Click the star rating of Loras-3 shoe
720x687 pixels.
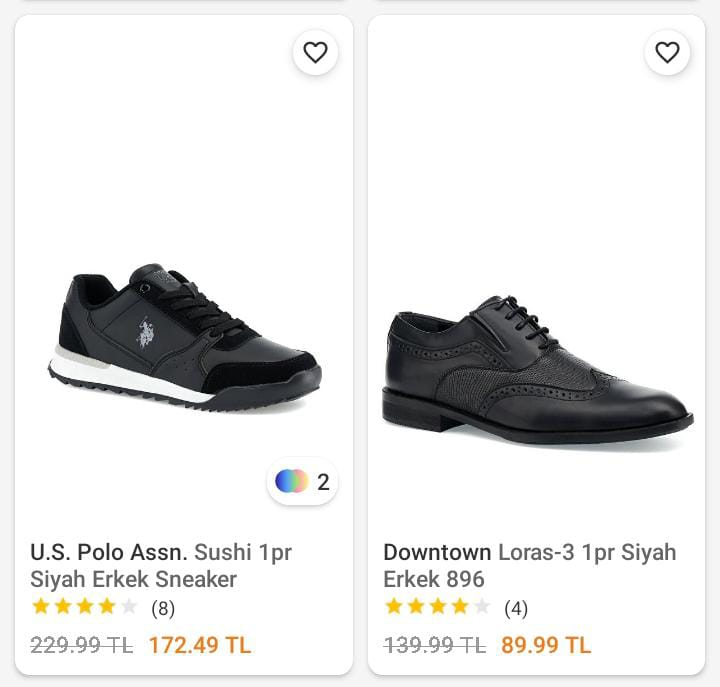[437, 606]
